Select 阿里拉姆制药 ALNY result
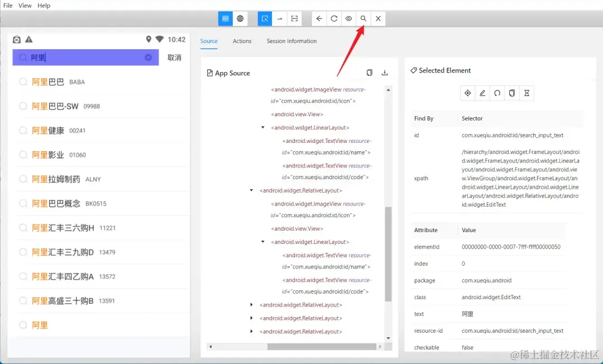The image size is (603, 364). point(103,179)
